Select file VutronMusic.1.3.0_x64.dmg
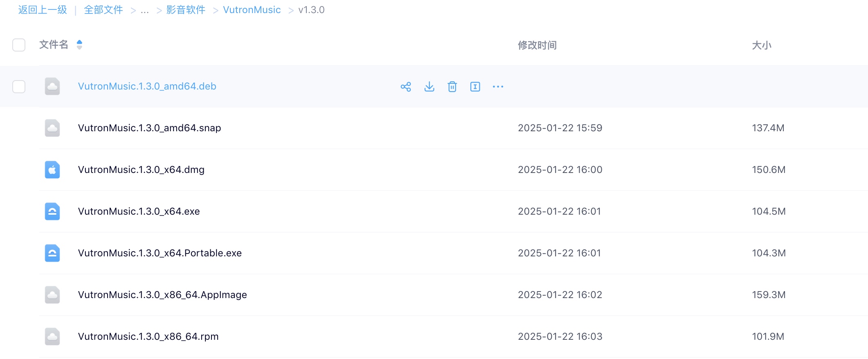The image size is (868, 359). click(x=141, y=170)
